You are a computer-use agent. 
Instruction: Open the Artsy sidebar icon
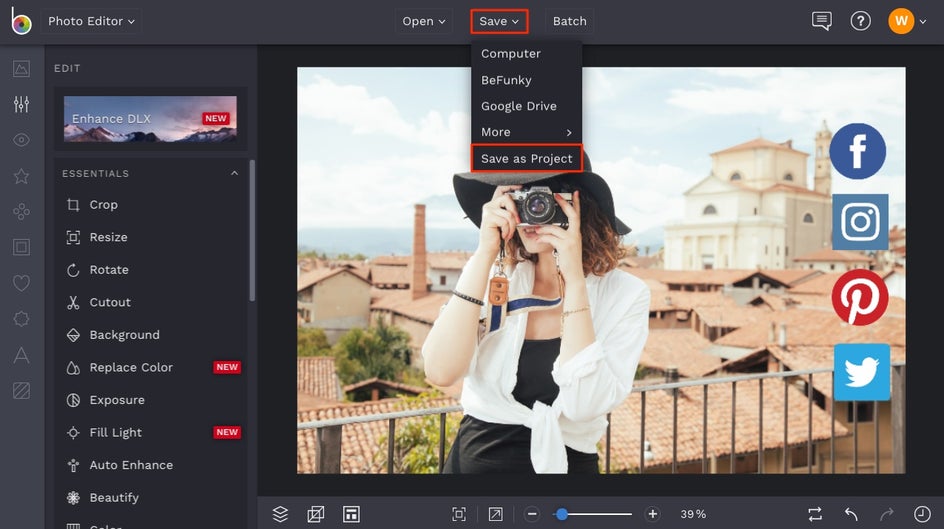[21, 211]
